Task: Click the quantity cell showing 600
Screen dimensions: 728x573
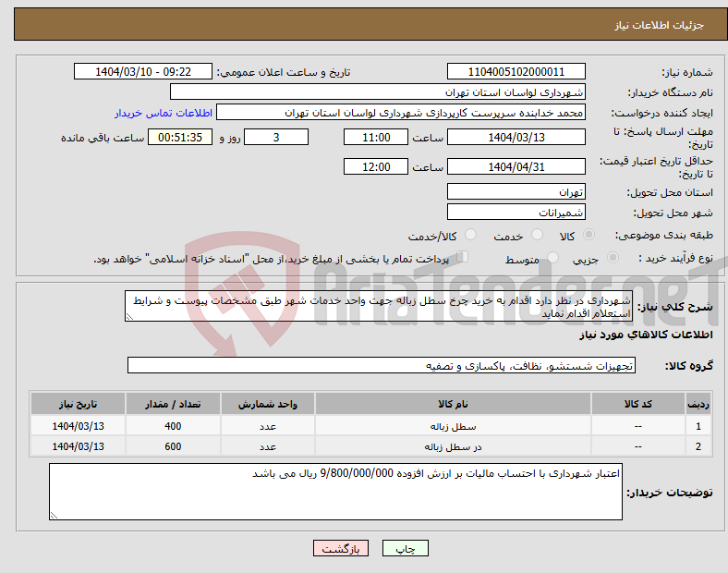Action: coord(173,446)
